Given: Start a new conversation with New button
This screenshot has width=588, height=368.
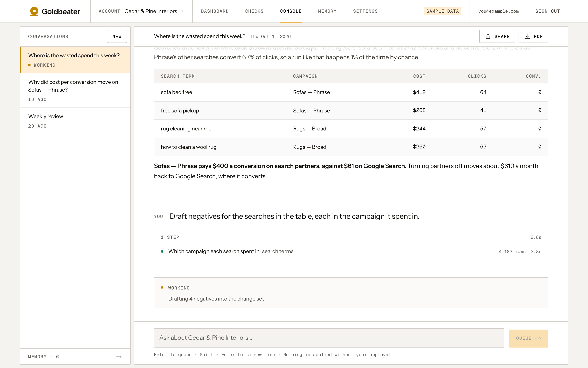Looking at the screenshot, I should (117, 37).
